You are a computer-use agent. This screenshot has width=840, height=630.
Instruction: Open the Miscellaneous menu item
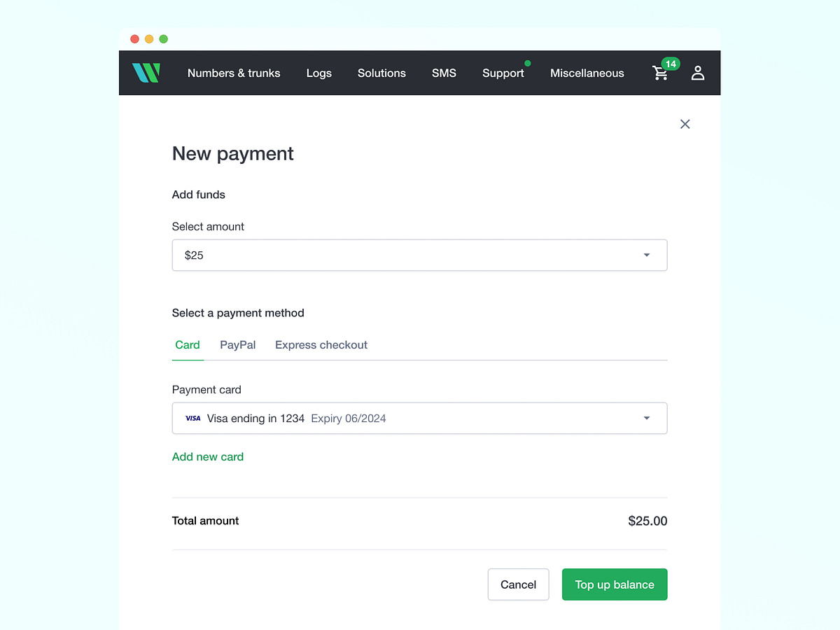(587, 73)
